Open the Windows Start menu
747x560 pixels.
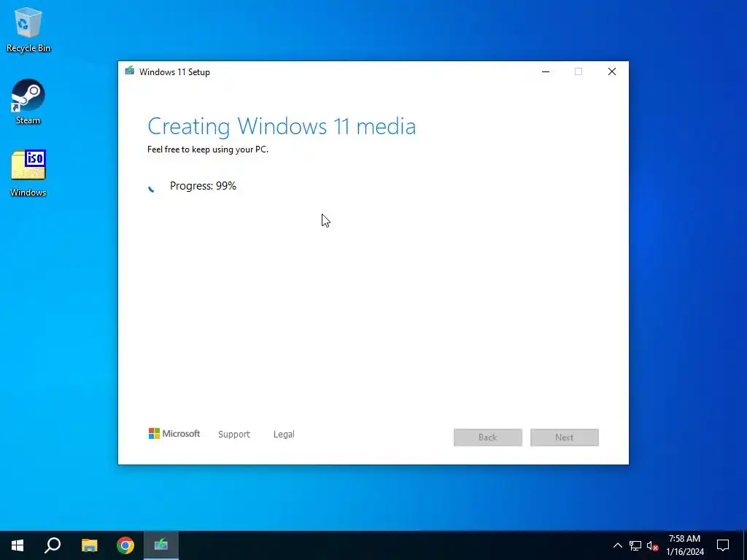tap(18, 545)
